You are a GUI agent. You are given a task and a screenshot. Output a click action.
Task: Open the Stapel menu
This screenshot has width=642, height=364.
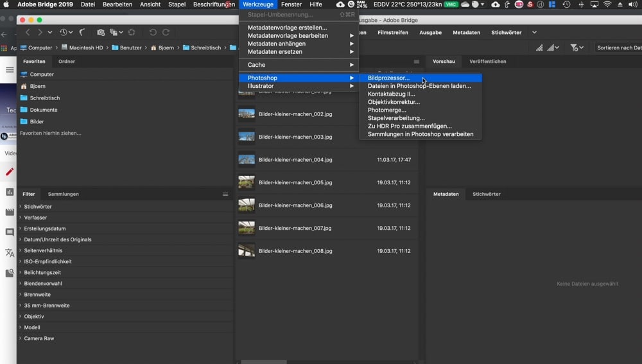tap(177, 4)
